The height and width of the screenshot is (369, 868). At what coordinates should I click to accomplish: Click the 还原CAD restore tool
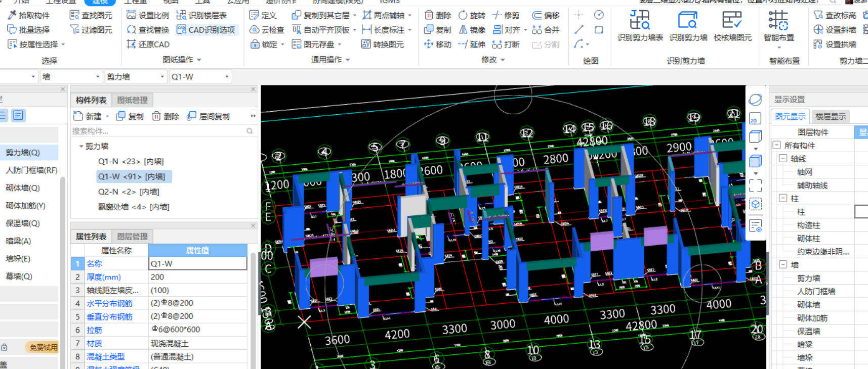click(148, 44)
